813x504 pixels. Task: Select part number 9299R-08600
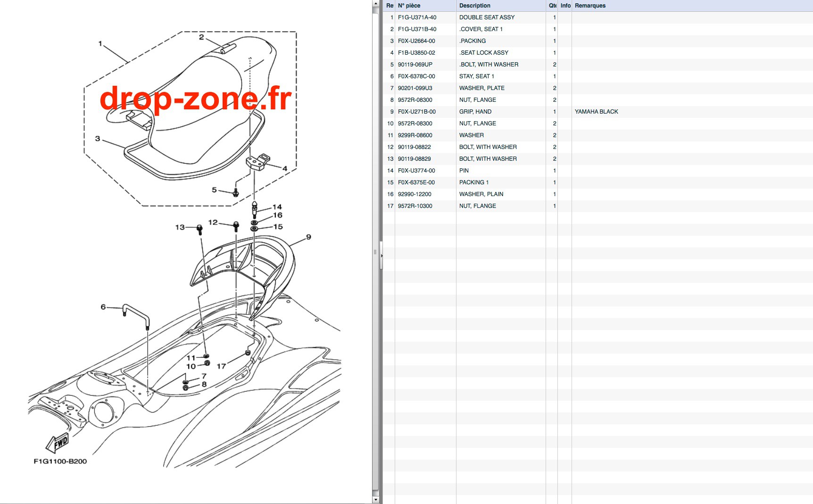[415, 135]
